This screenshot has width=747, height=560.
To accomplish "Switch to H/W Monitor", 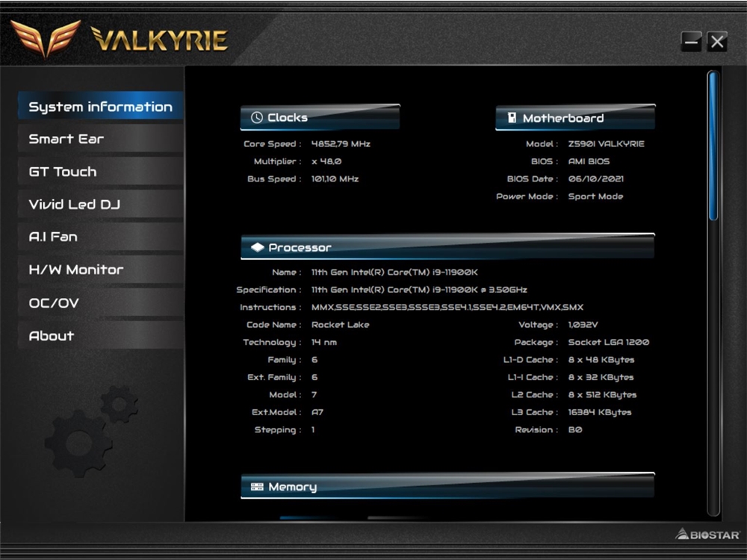I will coord(101,270).
